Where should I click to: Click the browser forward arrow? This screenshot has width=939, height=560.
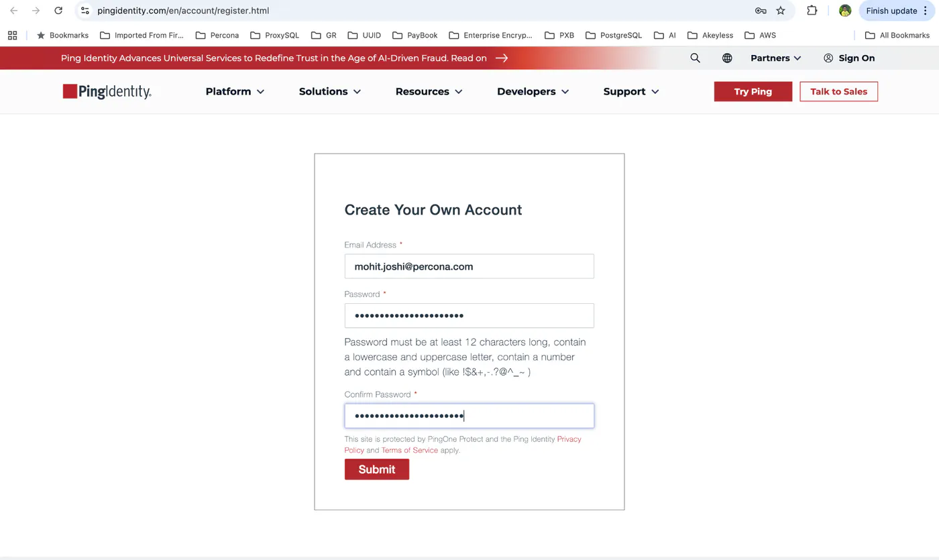pyautogui.click(x=36, y=11)
